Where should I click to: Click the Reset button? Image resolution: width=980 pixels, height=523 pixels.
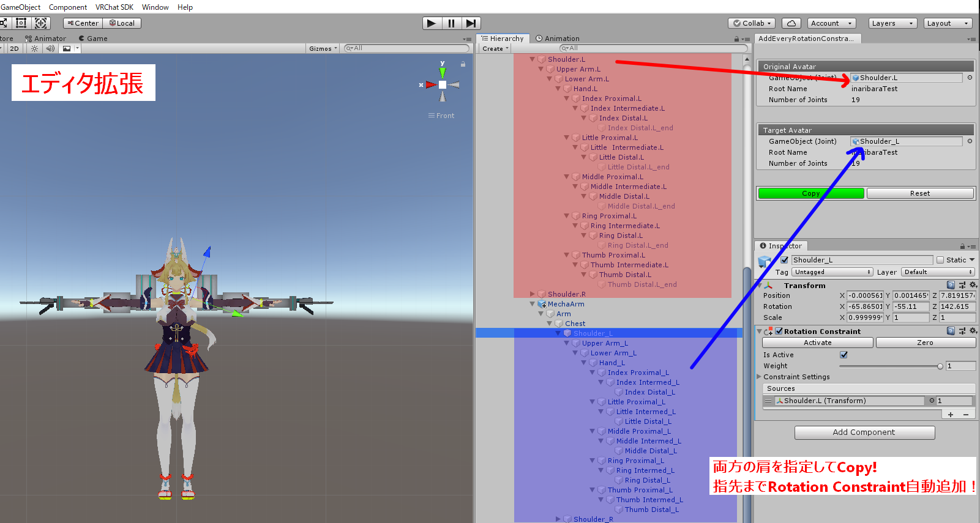click(x=920, y=193)
